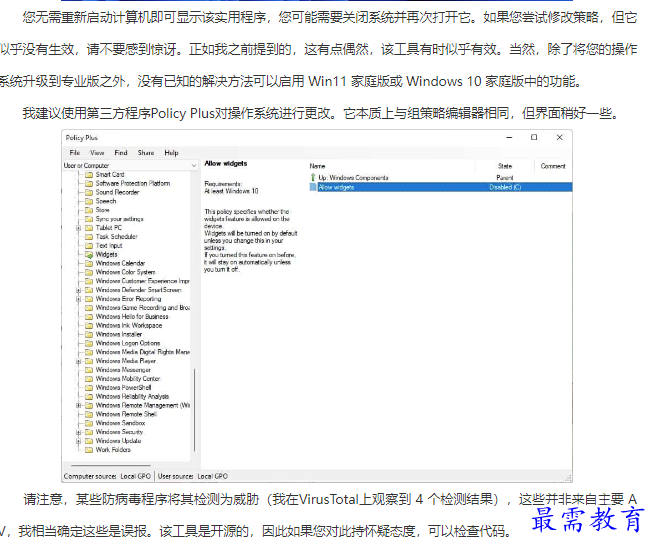The width and height of the screenshot is (653, 551).
Task: Expand the Windows Remote Management node
Action: point(78,405)
